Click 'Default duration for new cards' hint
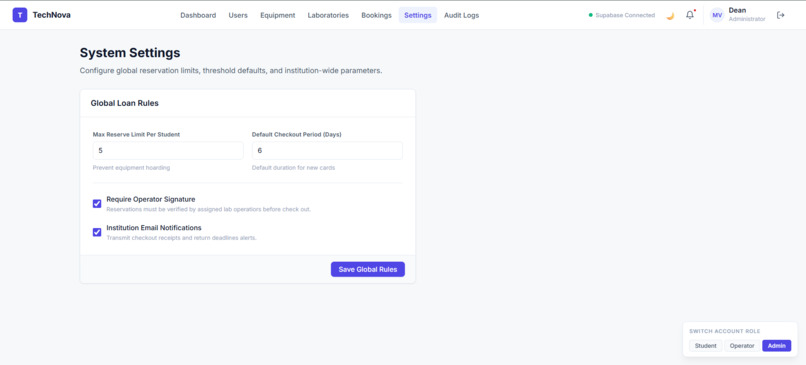The width and height of the screenshot is (806, 365). click(x=294, y=168)
